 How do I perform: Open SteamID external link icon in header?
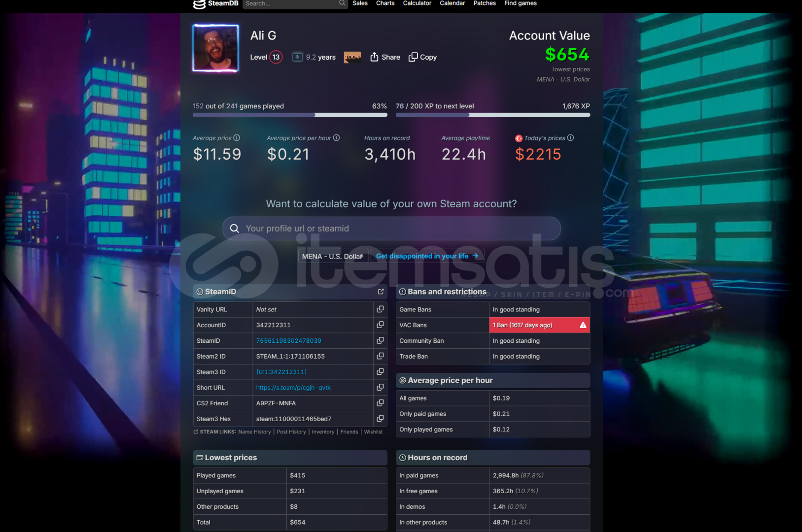click(x=381, y=292)
